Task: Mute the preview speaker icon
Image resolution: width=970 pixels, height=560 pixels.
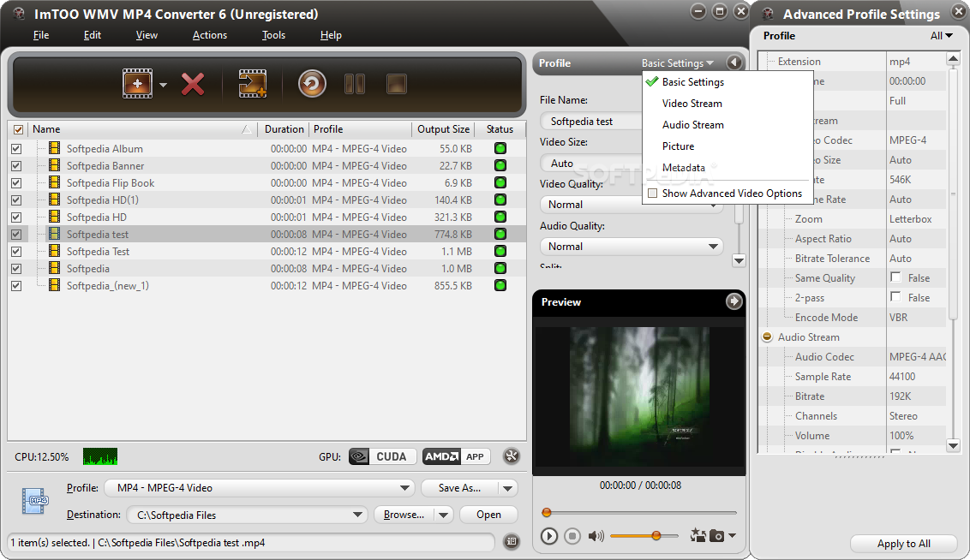Action: (596, 536)
